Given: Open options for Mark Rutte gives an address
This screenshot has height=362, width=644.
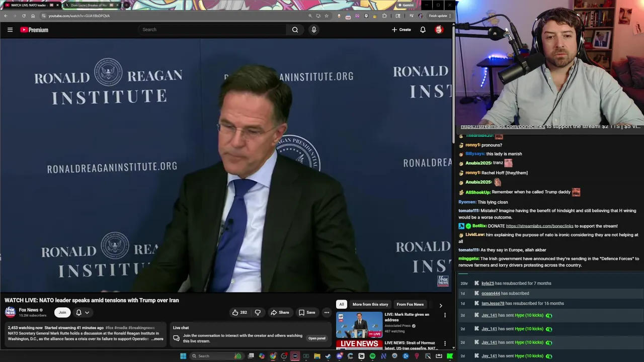Looking at the screenshot, I should pyautogui.click(x=445, y=315).
